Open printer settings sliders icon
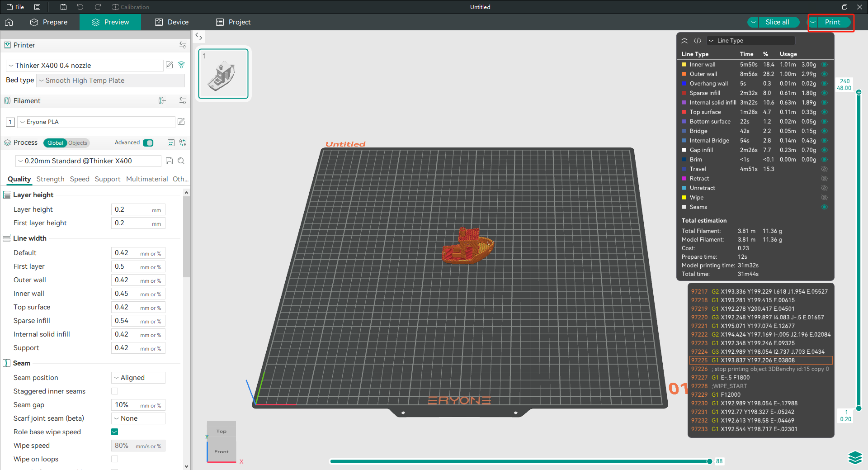This screenshot has height=470, width=868. [x=183, y=45]
